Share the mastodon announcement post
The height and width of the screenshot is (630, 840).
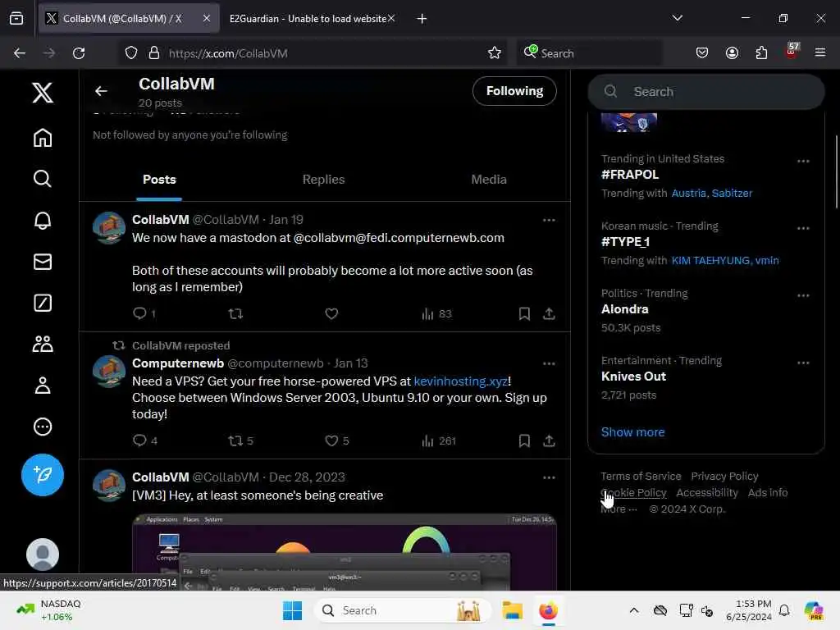[549, 313]
